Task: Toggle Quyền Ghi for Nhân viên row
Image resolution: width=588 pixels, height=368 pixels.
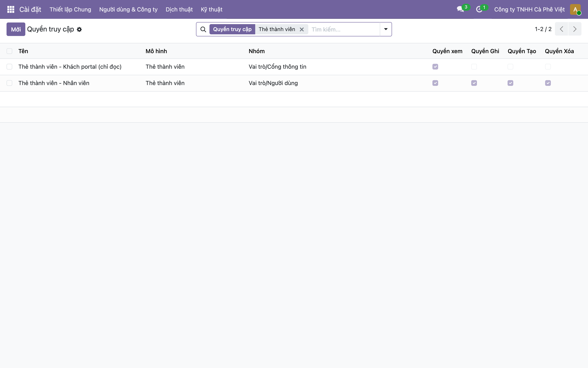Action: (474, 83)
